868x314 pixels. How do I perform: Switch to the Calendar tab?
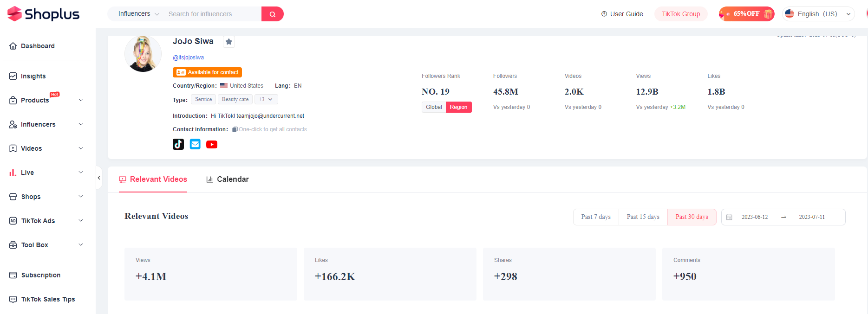point(228,179)
